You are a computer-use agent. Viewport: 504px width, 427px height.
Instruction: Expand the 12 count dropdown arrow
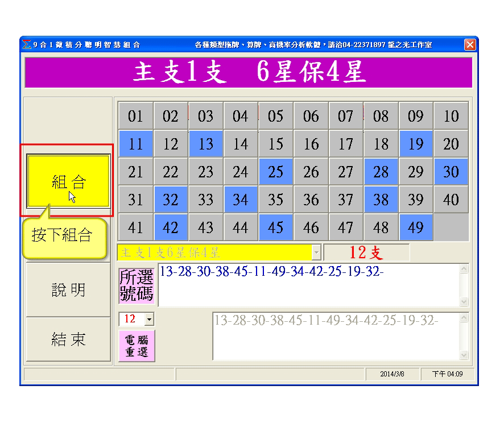[149, 320]
